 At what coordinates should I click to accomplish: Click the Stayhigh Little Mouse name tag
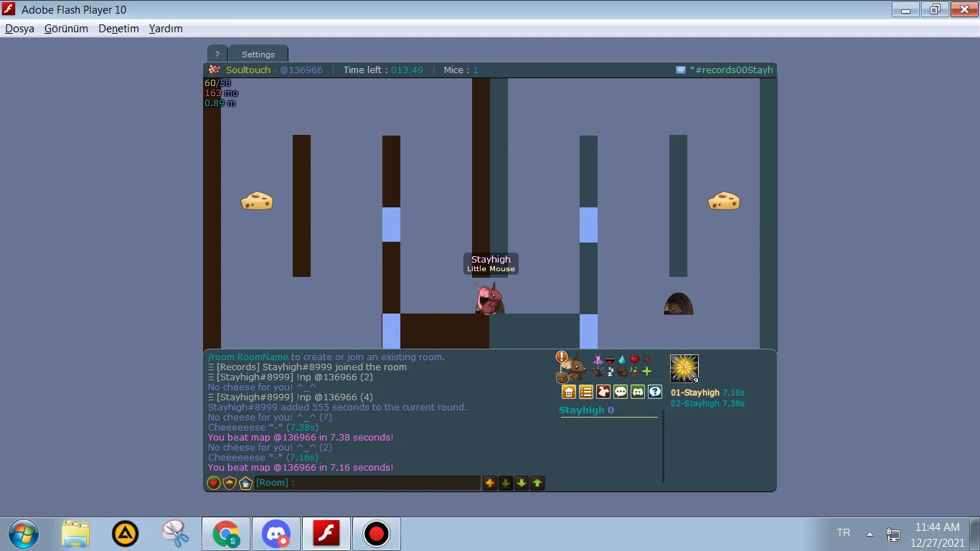[491, 263]
